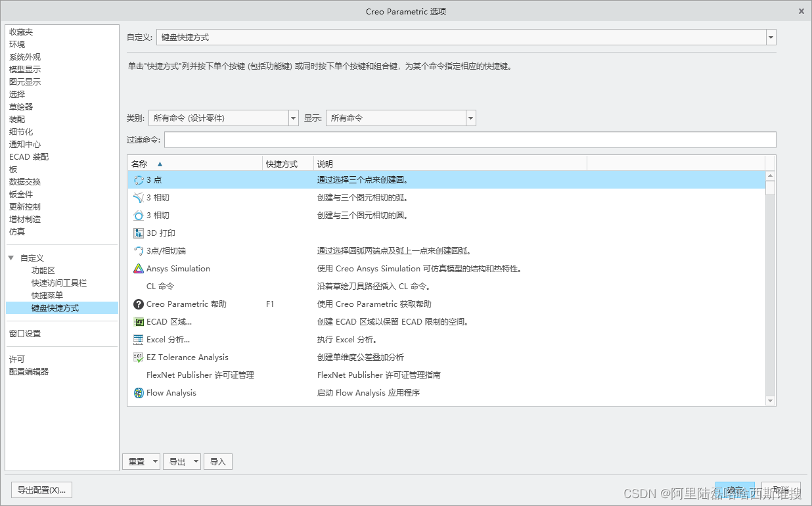
Task: Click the Excel 分析 icon
Action: 139,339
